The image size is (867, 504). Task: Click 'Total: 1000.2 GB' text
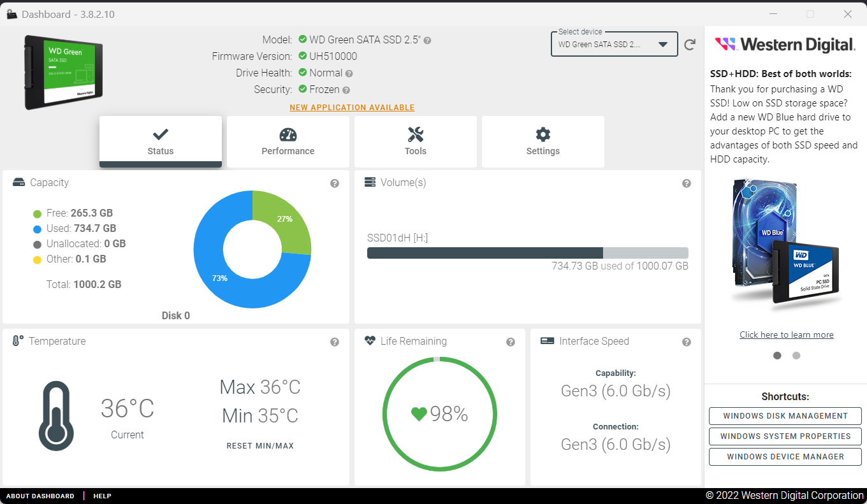coord(84,284)
